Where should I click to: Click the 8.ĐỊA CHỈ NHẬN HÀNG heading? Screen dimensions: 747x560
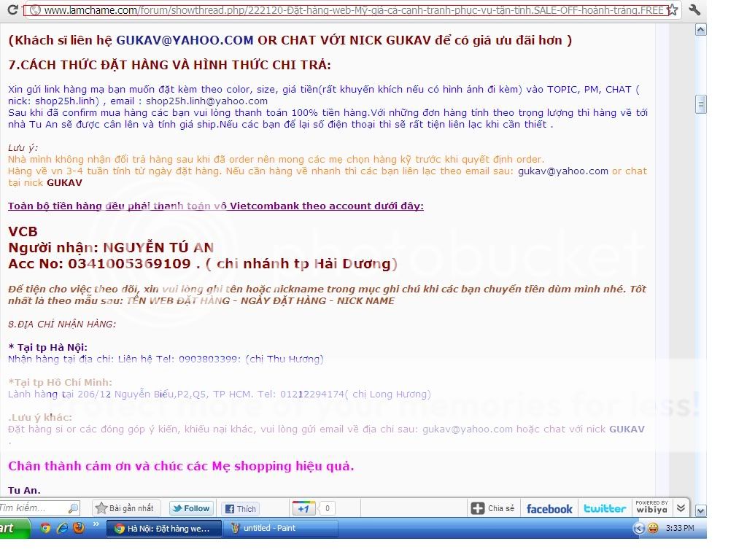point(62,324)
